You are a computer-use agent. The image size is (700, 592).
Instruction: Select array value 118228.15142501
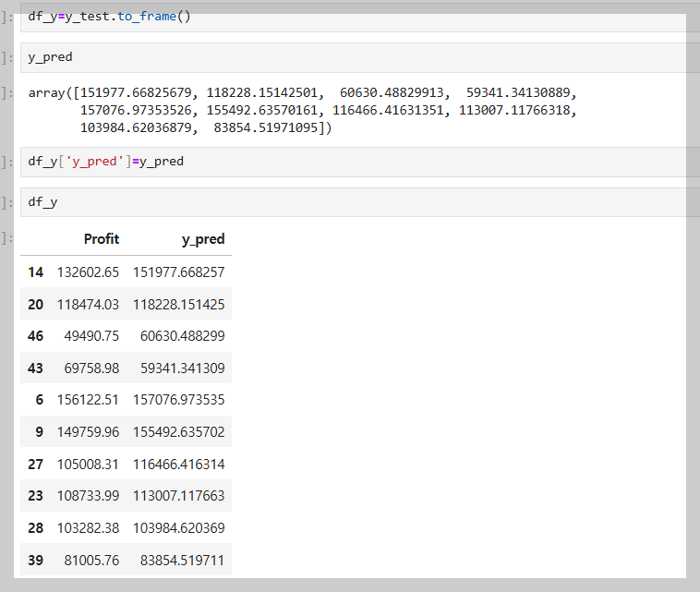pos(261,93)
